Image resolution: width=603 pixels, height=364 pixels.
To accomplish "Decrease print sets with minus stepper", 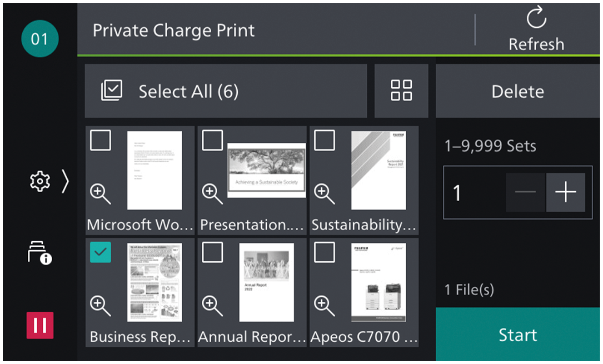I will [525, 192].
